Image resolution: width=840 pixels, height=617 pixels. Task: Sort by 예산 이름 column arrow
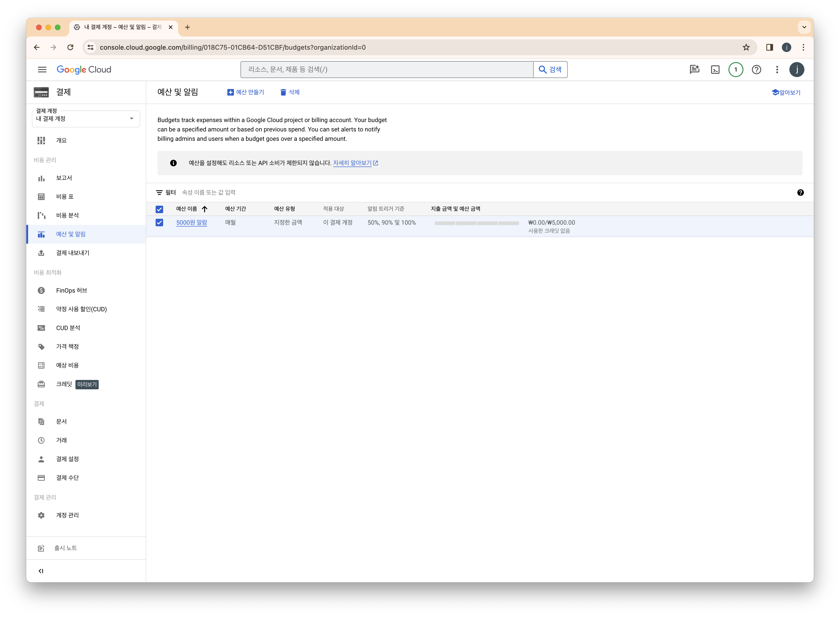tap(204, 209)
